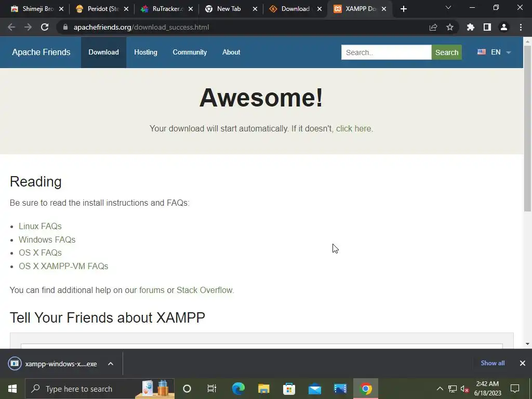The width and height of the screenshot is (532, 399).
Task: Open the Chrome profile icon
Action: [504, 27]
